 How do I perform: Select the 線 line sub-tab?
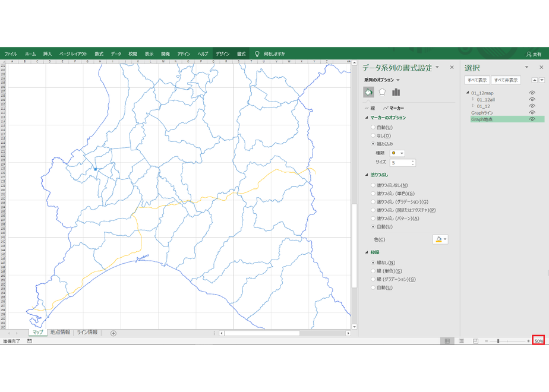370,108
